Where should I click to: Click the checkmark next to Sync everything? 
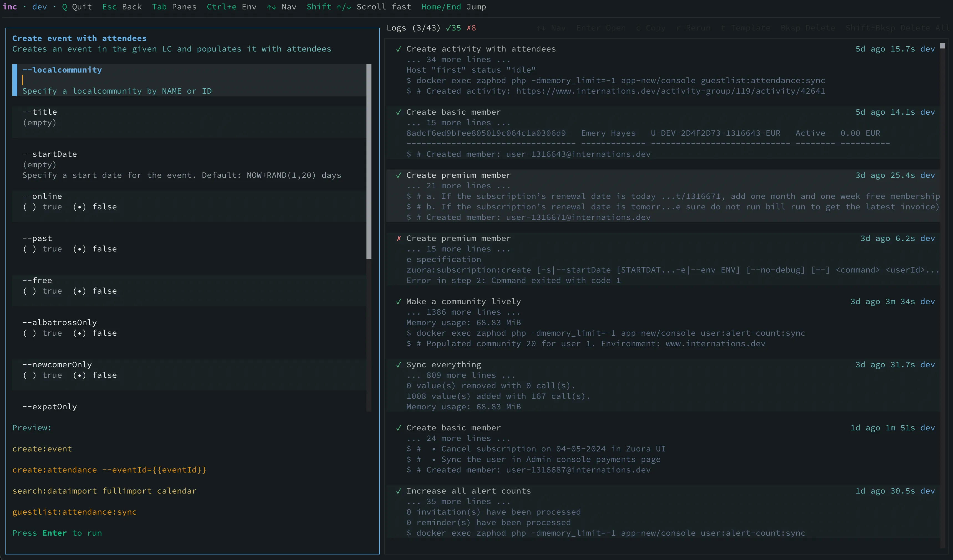tap(399, 365)
